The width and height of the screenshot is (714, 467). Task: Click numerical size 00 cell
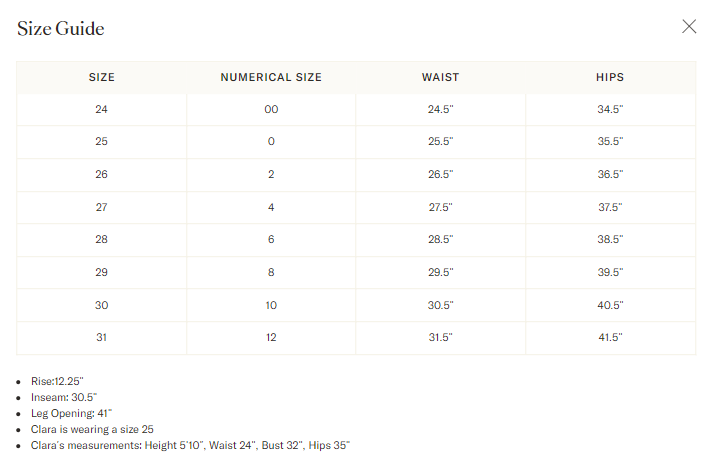[271, 109]
